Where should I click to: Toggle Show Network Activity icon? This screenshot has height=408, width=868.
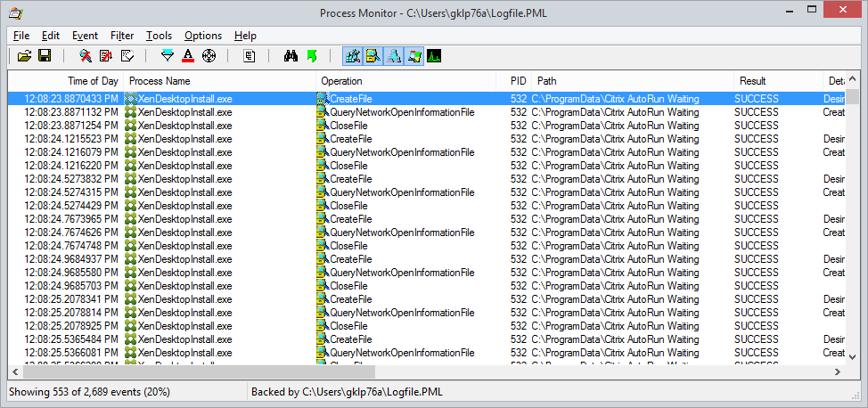[394, 56]
